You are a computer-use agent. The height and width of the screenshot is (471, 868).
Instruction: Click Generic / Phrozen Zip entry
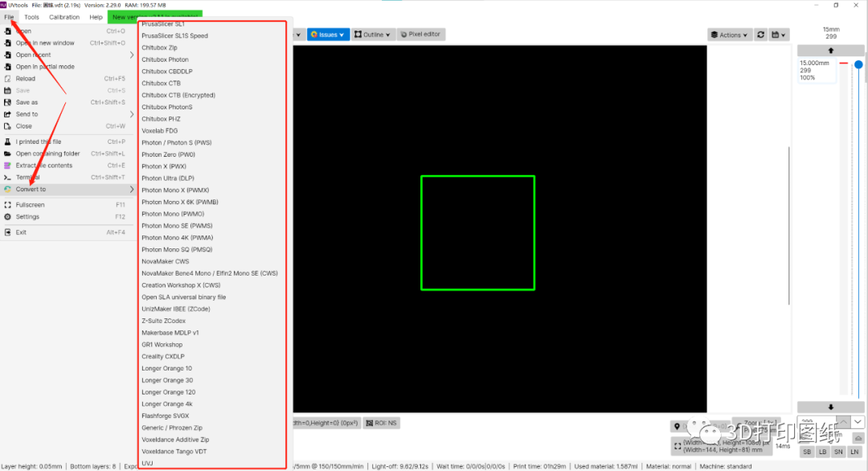click(172, 428)
